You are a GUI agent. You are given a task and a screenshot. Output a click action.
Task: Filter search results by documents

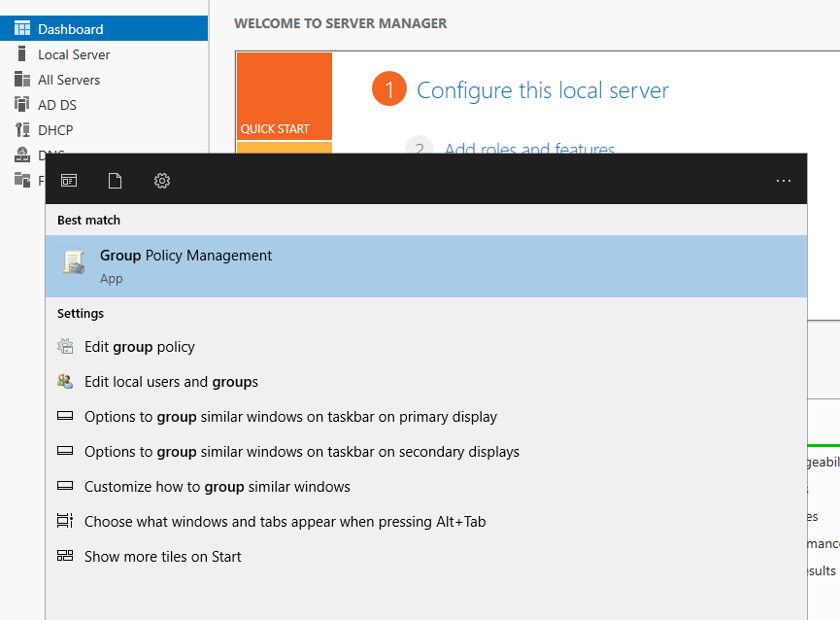pos(116,181)
